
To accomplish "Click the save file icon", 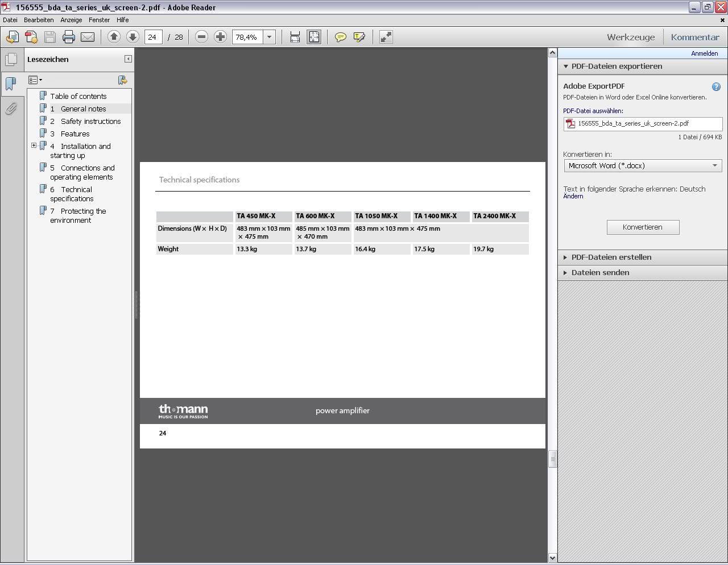I will pos(50,37).
